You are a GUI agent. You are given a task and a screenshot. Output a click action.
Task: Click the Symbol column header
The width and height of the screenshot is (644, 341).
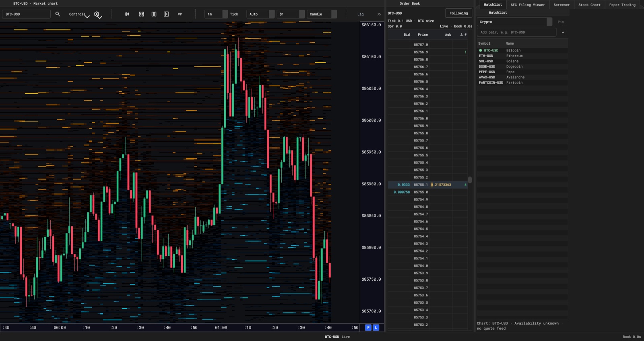tap(484, 43)
